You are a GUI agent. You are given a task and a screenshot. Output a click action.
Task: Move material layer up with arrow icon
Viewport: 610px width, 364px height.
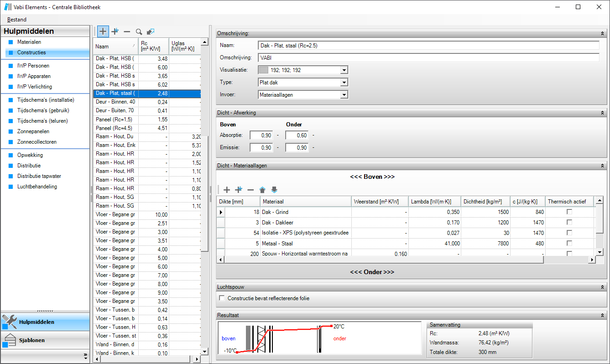tap(262, 190)
